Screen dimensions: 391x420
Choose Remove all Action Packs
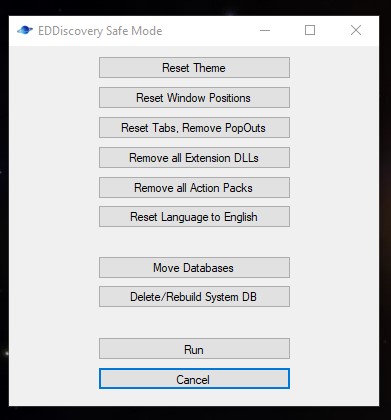[x=194, y=188]
